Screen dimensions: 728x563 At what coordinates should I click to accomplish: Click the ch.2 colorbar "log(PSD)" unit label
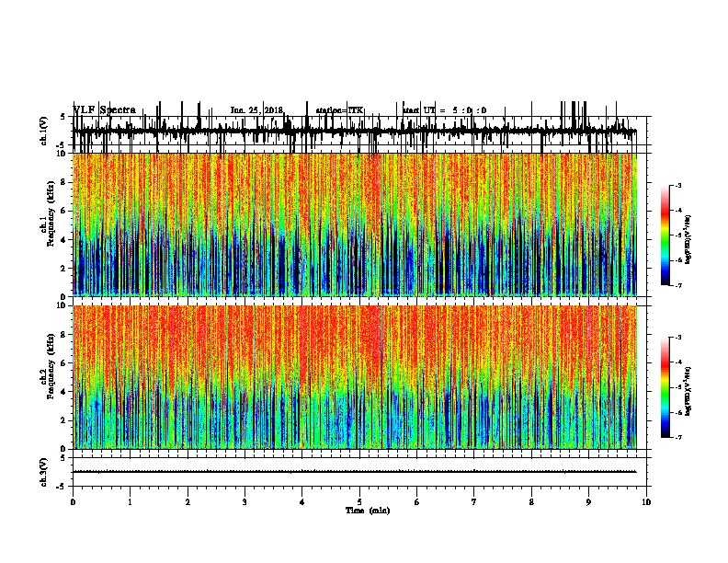coord(688,391)
